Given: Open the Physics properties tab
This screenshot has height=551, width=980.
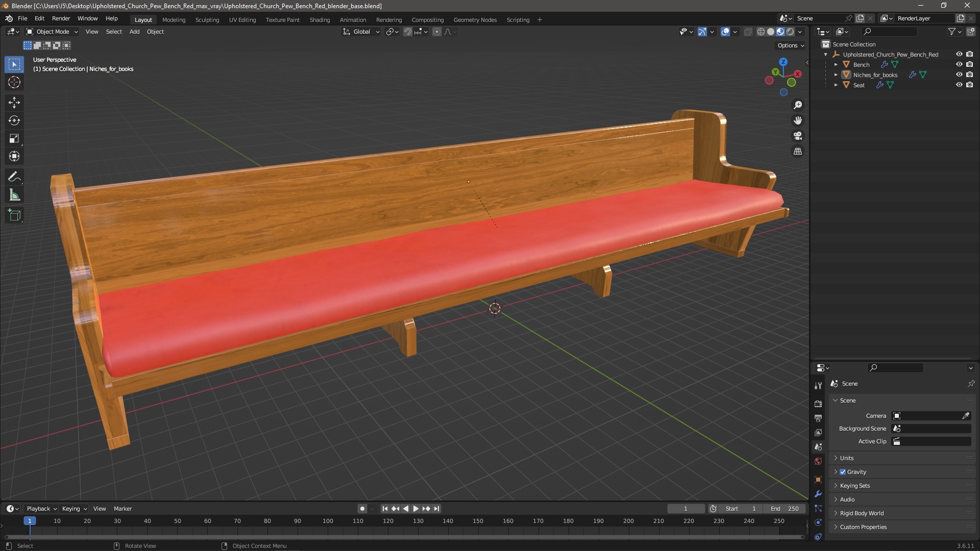Looking at the screenshot, I should click(x=818, y=522).
